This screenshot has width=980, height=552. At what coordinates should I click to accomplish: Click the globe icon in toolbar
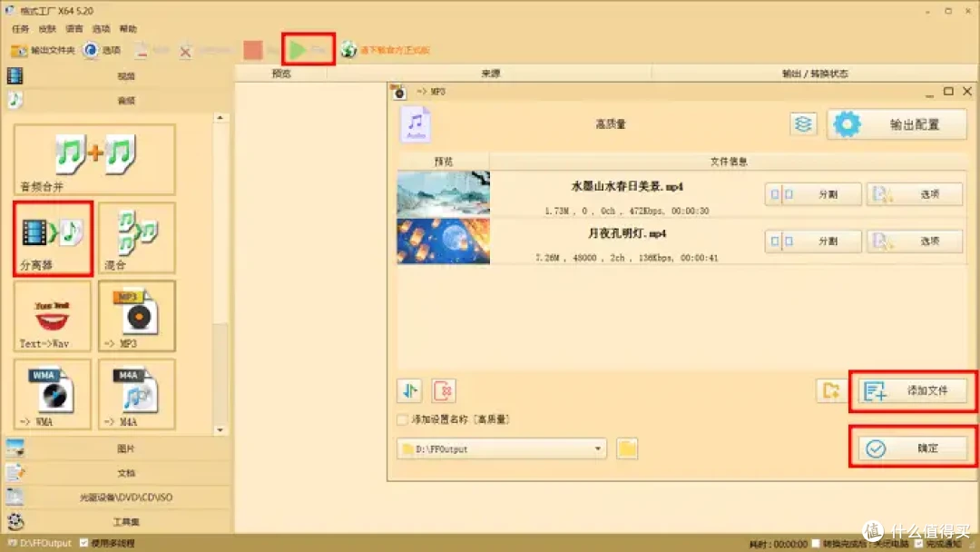click(348, 49)
